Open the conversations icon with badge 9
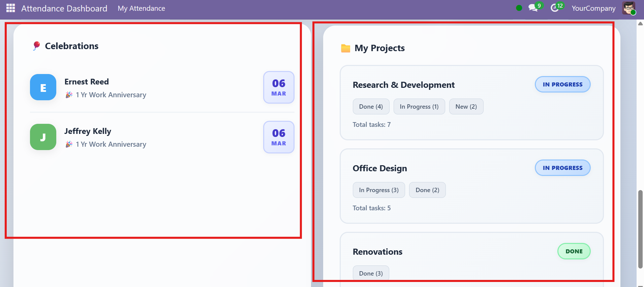The height and width of the screenshot is (287, 644). 533,8
